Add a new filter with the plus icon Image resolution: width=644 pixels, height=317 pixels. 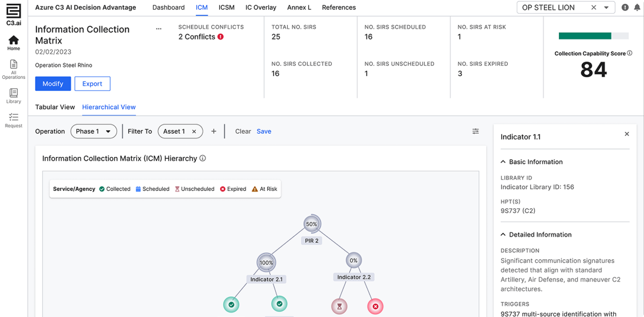coord(214,131)
